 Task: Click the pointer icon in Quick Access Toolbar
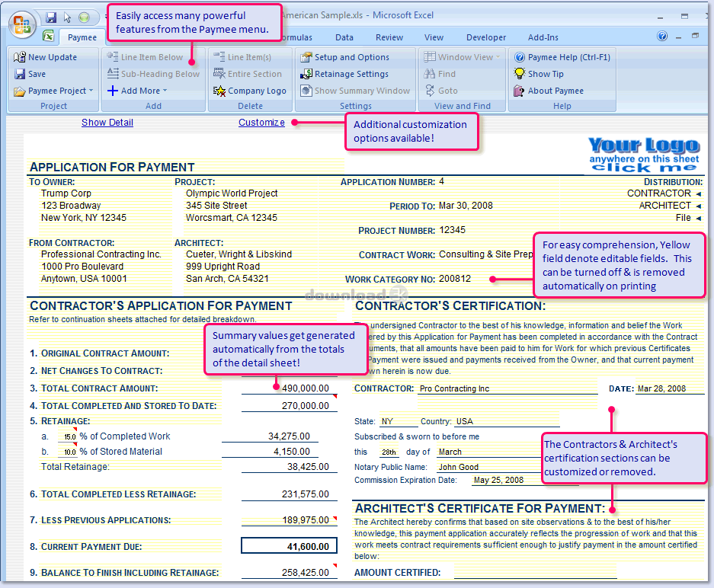tap(67, 18)
